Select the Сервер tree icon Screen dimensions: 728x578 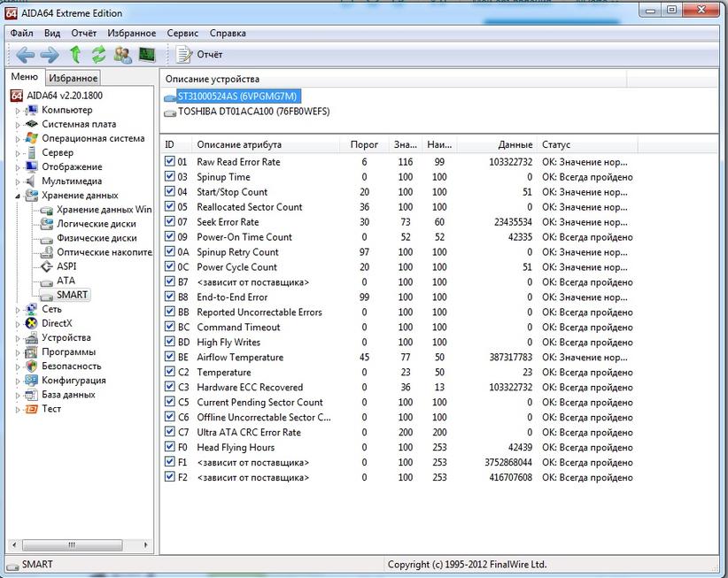32,152
